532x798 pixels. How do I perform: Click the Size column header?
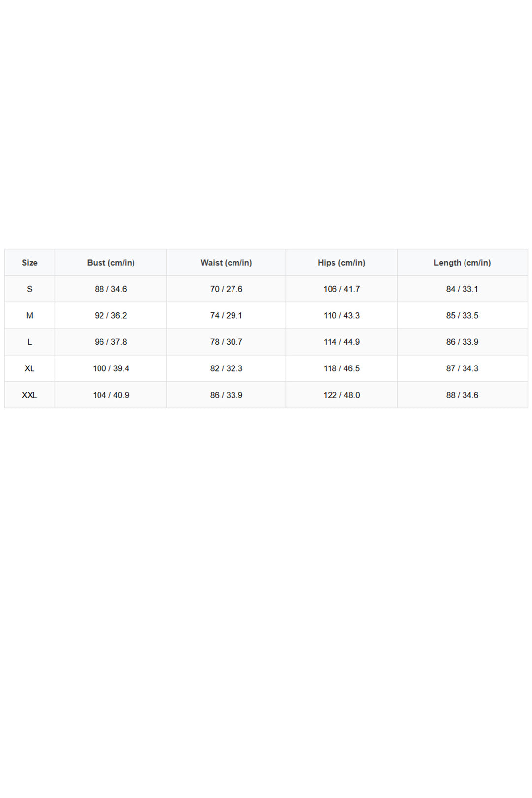(x=30, y=263)
